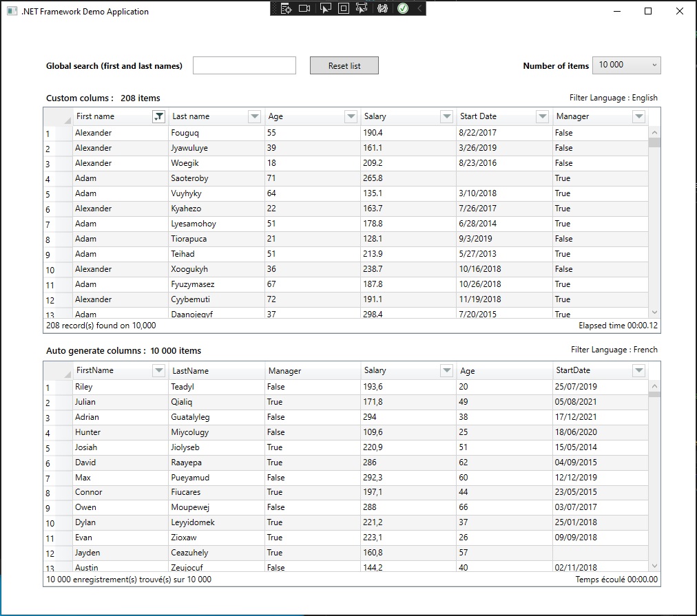
Task: Click the Pueyamud cell
Action: (216, 478)
